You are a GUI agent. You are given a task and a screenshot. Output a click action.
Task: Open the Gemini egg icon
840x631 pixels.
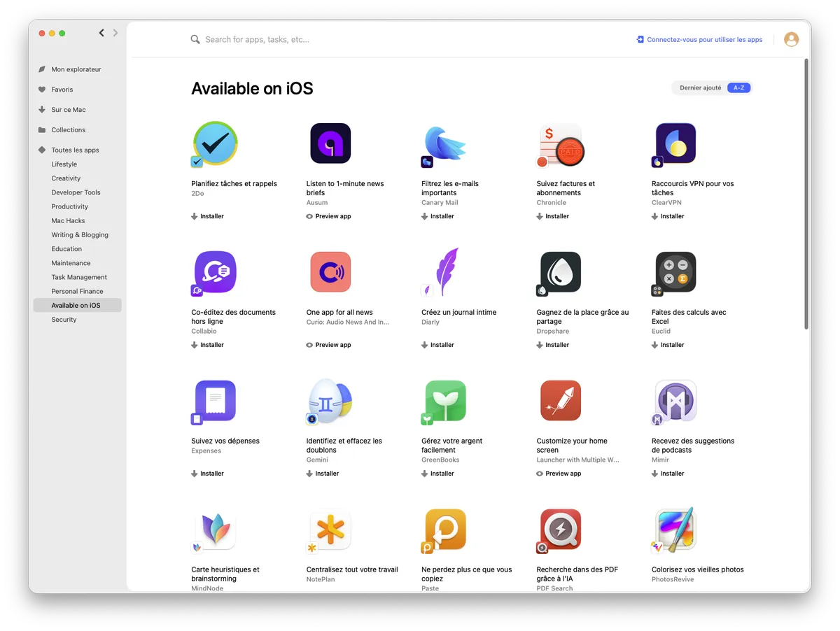(330, 401)
